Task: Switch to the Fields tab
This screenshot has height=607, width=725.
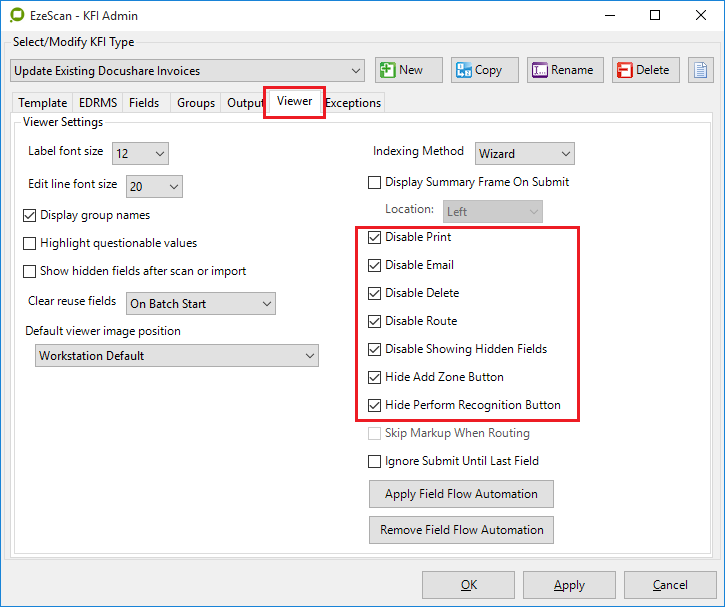Action: (x=144, y=103)
